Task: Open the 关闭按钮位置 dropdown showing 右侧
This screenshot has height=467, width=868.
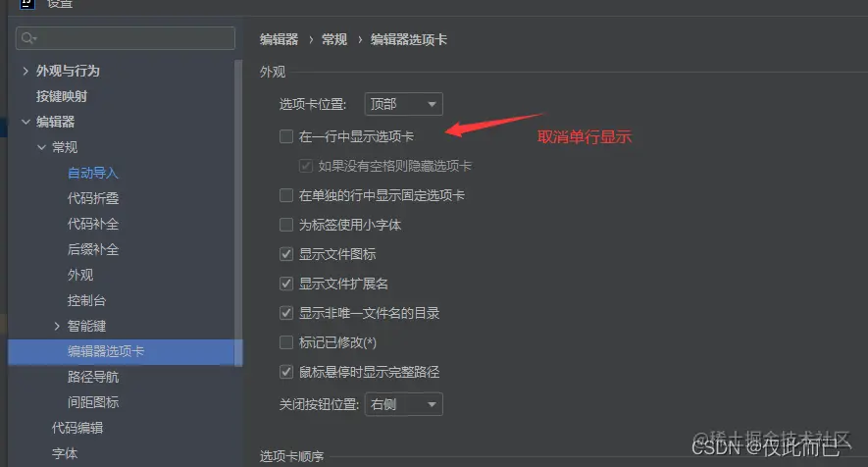Action: pos(403,404)
